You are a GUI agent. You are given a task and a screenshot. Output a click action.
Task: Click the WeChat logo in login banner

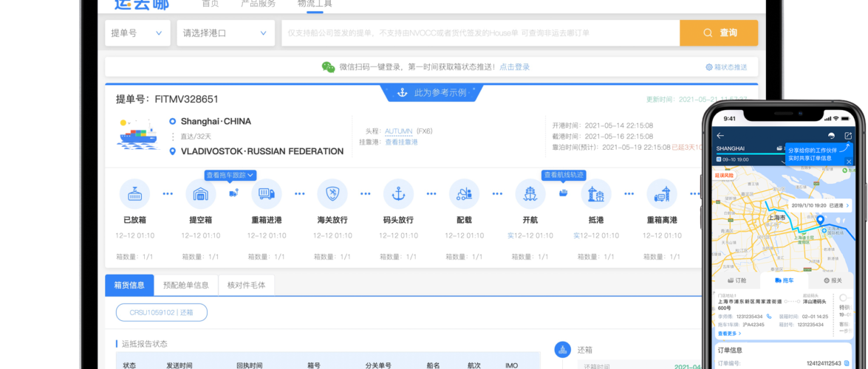pyautogui.click(x=328, y=67)
